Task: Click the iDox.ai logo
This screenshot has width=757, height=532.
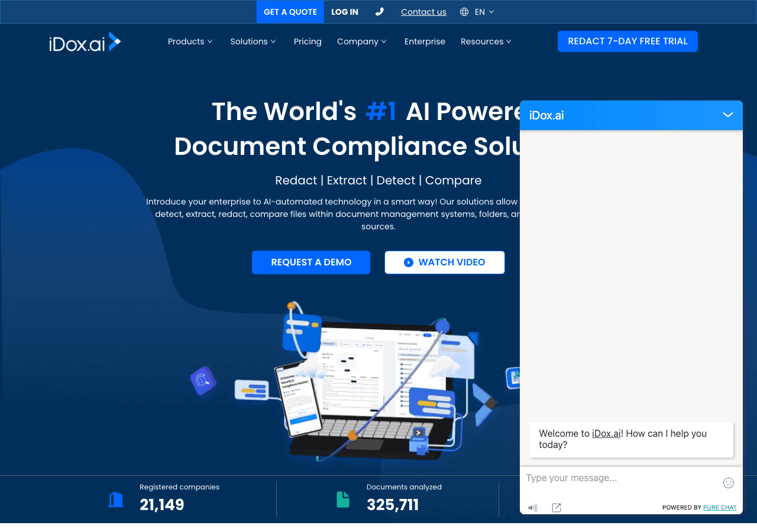Action: point(85,42)
